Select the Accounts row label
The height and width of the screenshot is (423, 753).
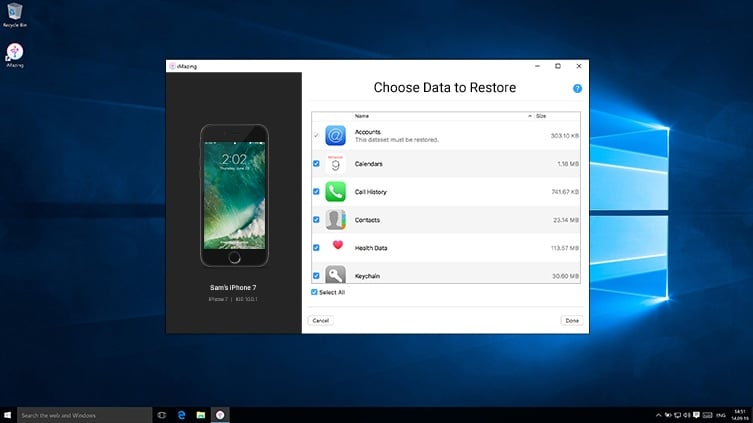367,132
